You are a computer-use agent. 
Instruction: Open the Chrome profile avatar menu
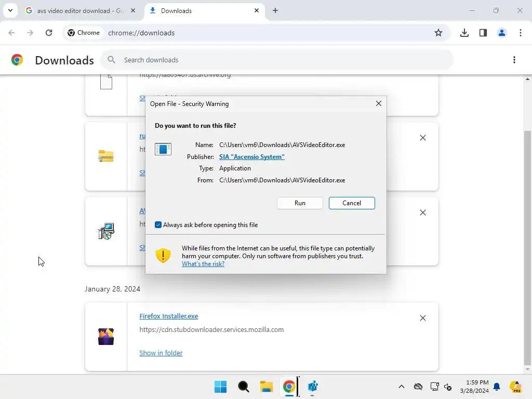501,33
